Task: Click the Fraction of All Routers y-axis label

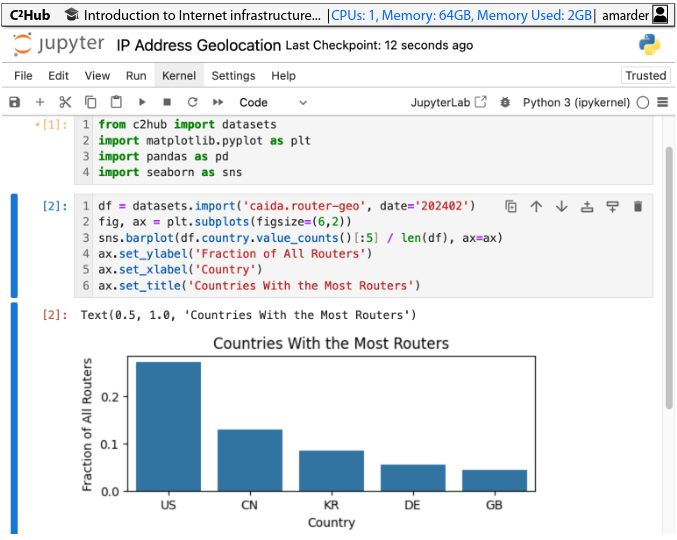Action: click(87, 424)
